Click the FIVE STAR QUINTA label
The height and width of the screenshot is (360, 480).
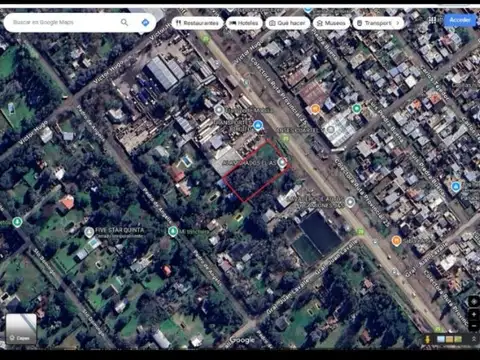click(x=119, y=230)
